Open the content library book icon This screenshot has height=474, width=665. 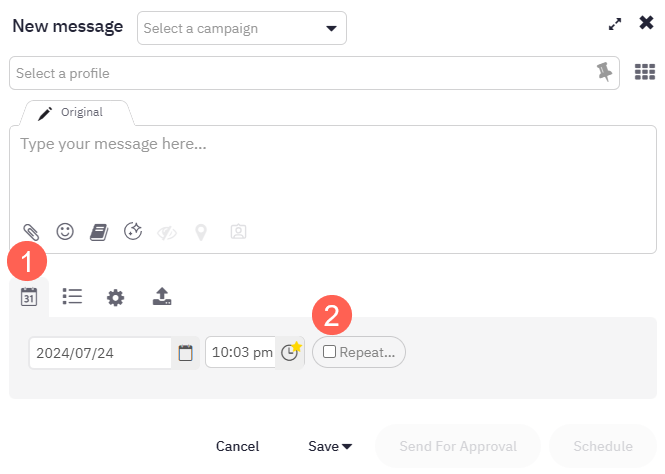[99, 232]
